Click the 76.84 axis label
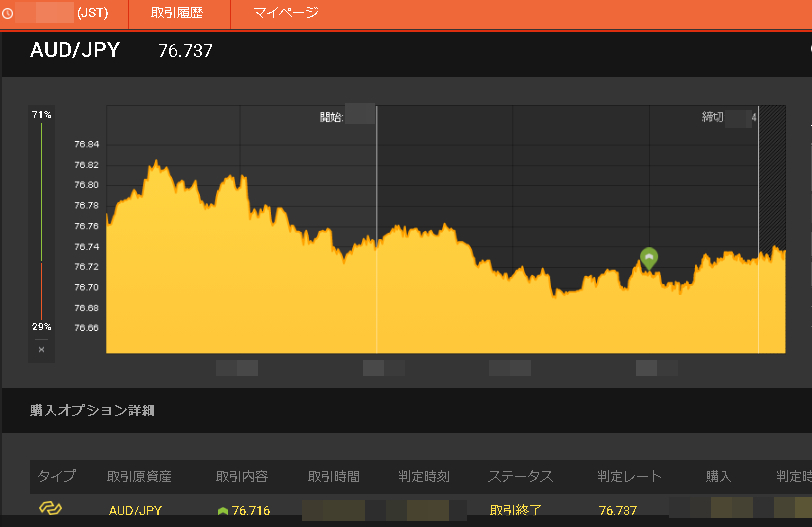 (x=86, y=144)
